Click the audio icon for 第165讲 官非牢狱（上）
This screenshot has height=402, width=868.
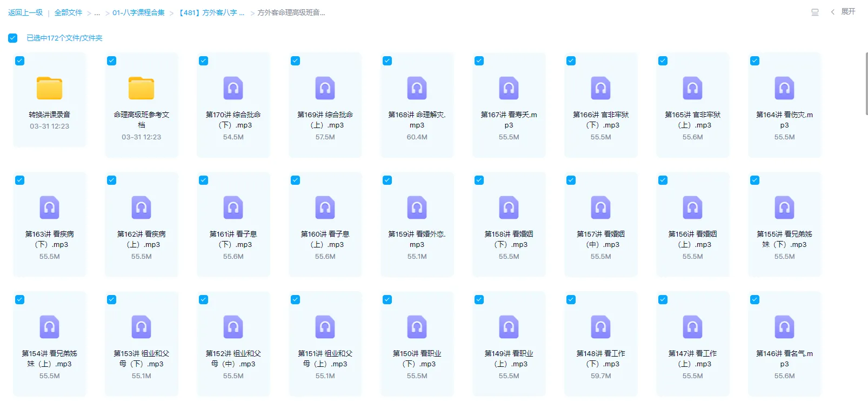click(x=692, y=88)
